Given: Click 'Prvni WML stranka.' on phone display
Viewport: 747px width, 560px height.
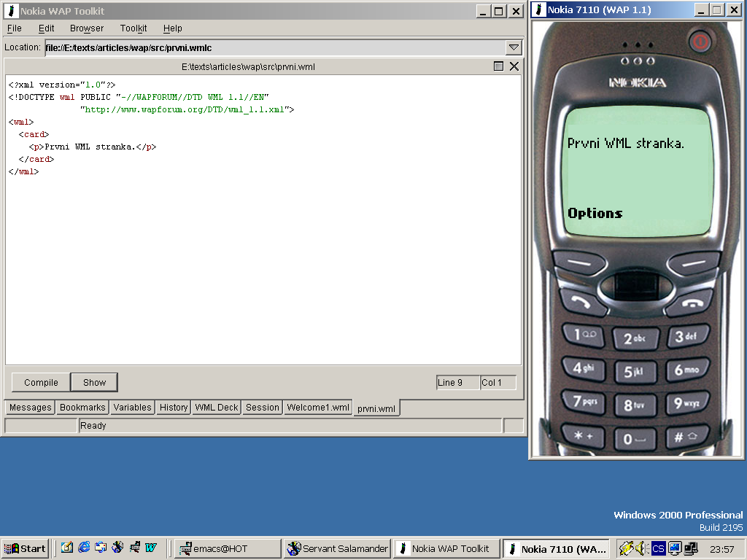Looking at the screenshot, I should pyautogui.click(x=625, y=143).
